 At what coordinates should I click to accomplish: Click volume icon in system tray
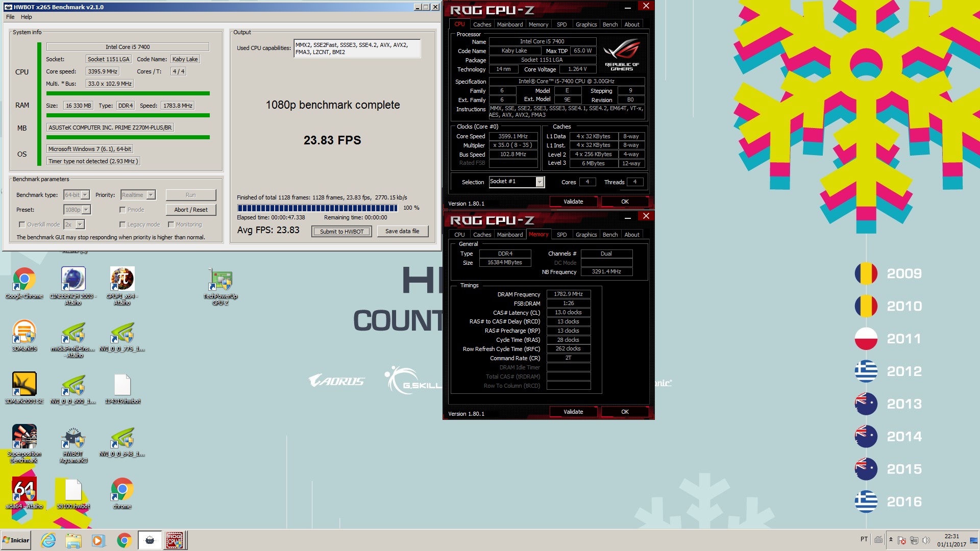coord(926,540)
